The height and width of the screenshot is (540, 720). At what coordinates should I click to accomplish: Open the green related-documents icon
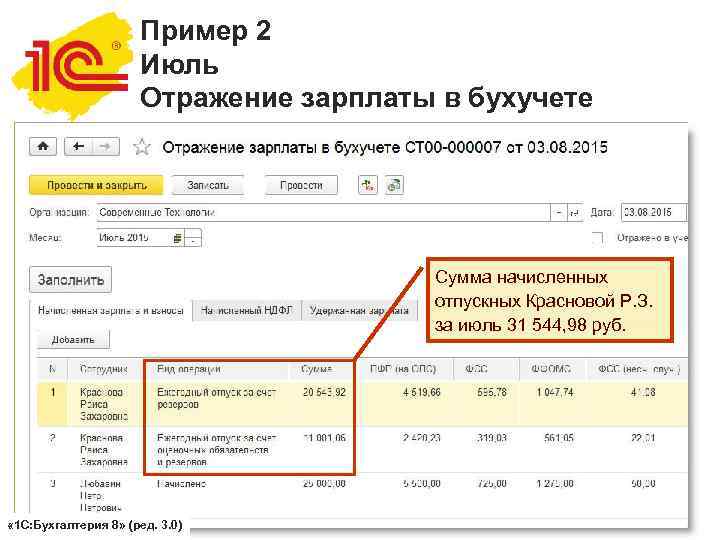point(394,185)
